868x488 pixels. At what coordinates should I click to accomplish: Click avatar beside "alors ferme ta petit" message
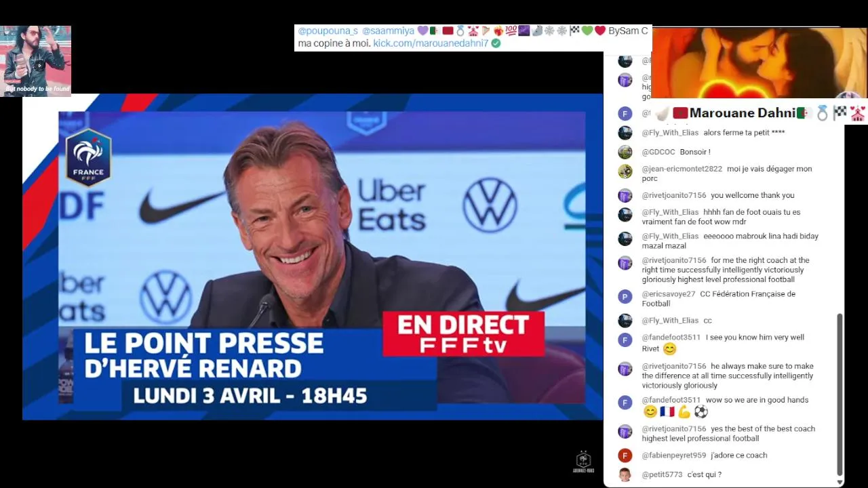pyautogui.click(x=625, y=133)
